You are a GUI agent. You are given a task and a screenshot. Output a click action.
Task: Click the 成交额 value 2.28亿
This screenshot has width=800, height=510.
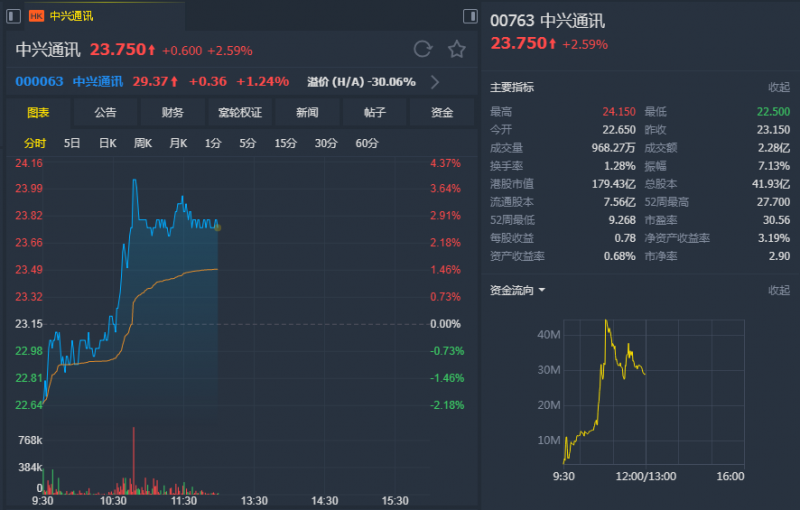point(774,148)
